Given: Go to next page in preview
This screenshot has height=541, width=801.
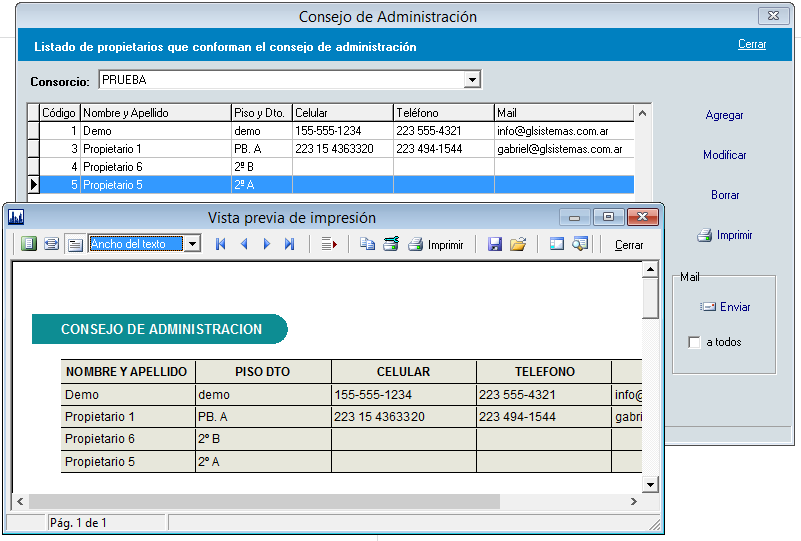Looking at the screenshot, I should coord(267,244).
